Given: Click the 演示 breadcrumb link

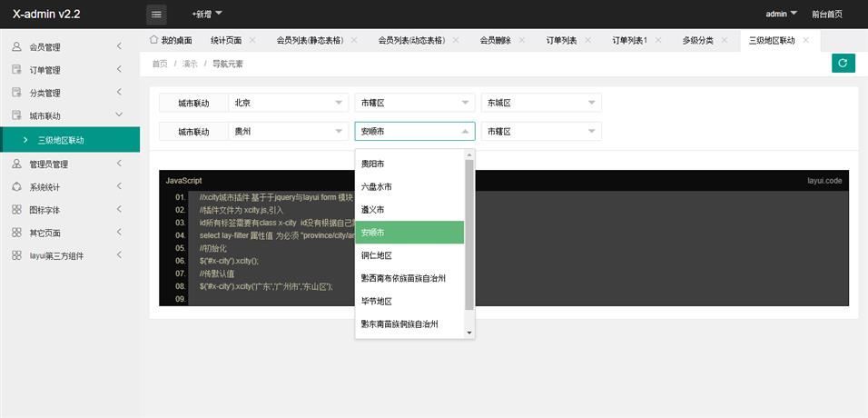Looking at the screenshot, I should tap(190, 64).
